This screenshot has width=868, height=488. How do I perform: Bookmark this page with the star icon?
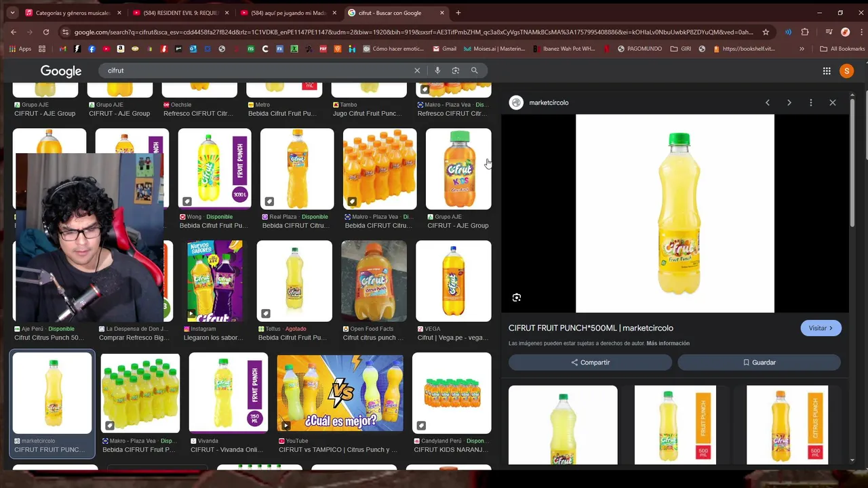tap(766, 32)
